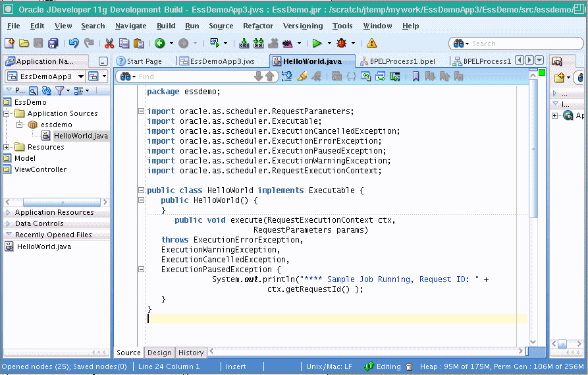
Task: Click the Find Previous up arrow in editor
Action: tap(269, 76)
